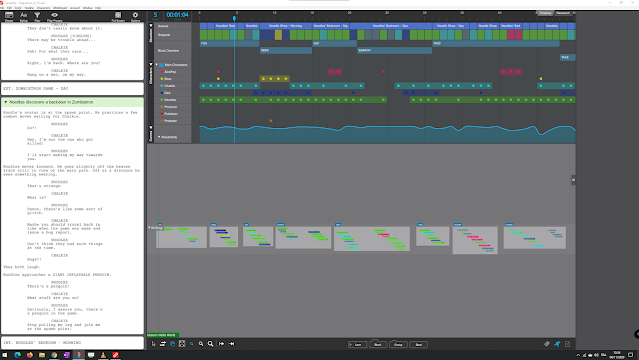Click the tag icon in bottom bar
639x360 pixels.
547,344
